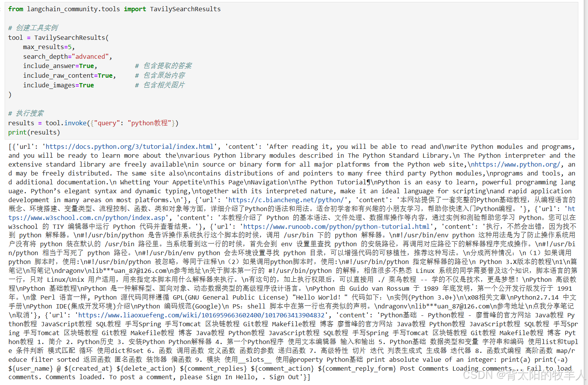Click the 'max_results=5,' code line

[x=49, y=47]
